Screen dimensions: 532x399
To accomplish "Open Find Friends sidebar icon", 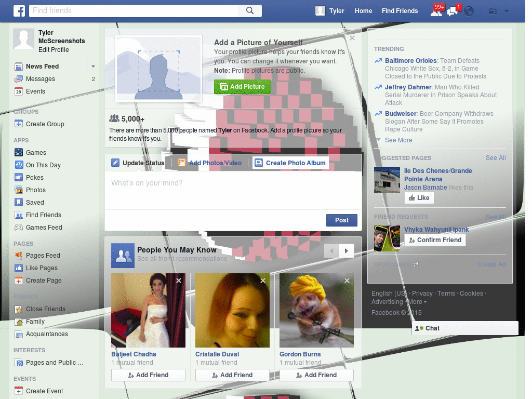I will (19, 215).
